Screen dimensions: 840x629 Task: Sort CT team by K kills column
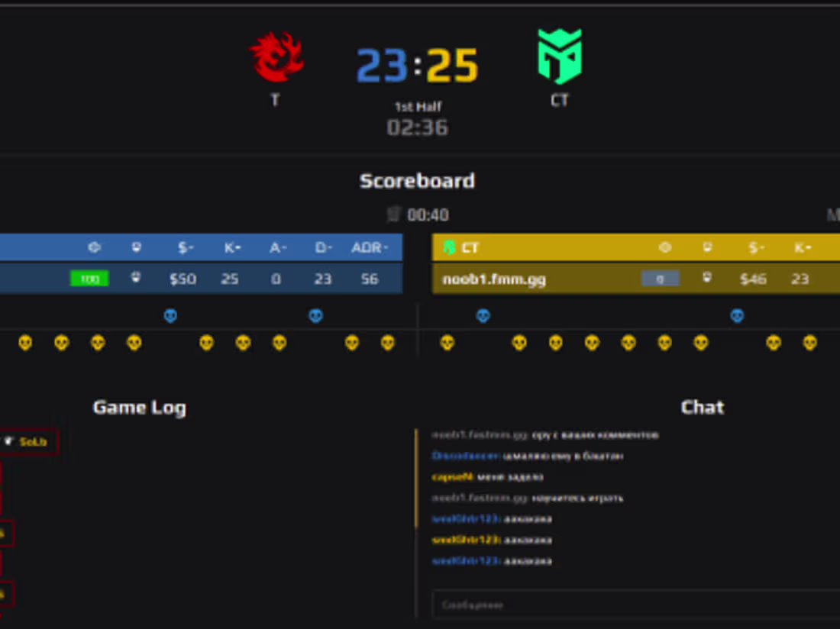click(x=803, y=247)
